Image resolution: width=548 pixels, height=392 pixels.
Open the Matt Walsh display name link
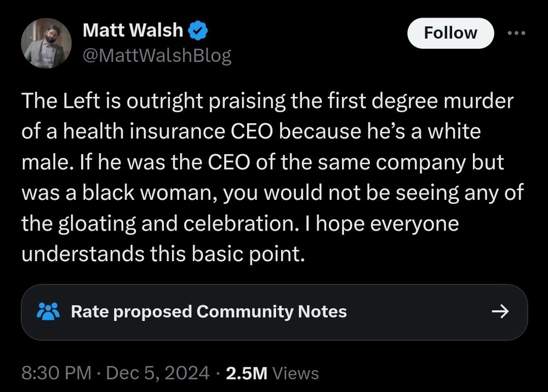click(134, 30)
